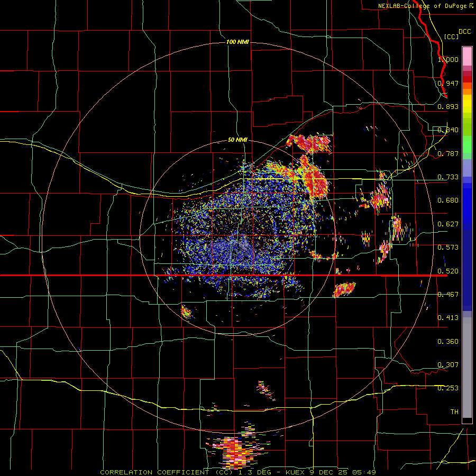Screen dimensions: 476x476
Task: Select the DCC label above the color scale
Action: click(x=464, y=32)
